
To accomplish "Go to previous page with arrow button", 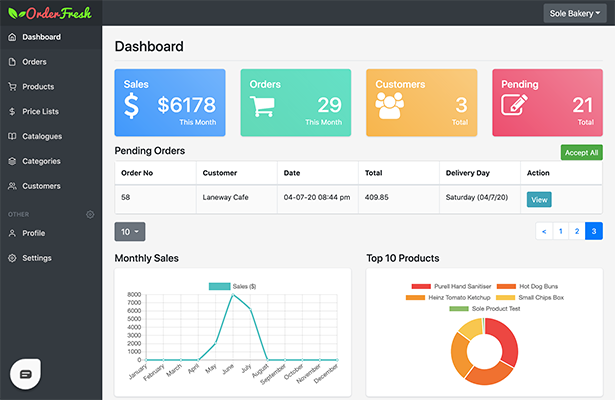I will coord(543,231).
